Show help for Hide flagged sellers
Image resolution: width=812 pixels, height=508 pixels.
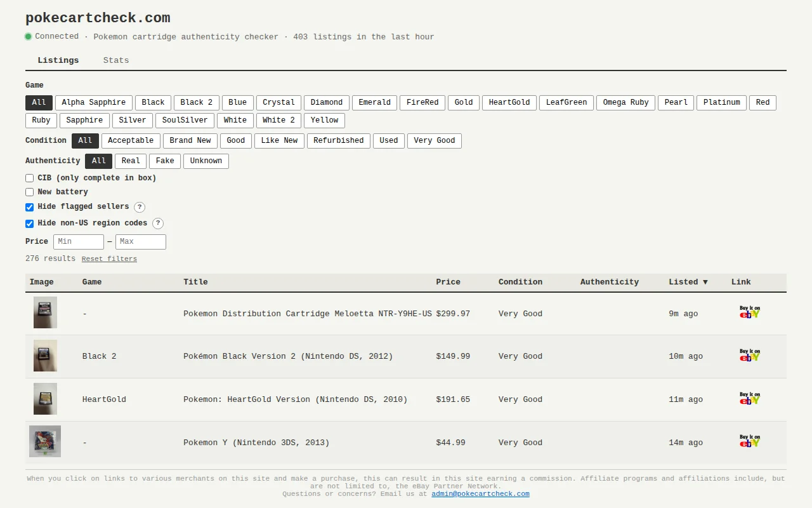click(140, 207)
